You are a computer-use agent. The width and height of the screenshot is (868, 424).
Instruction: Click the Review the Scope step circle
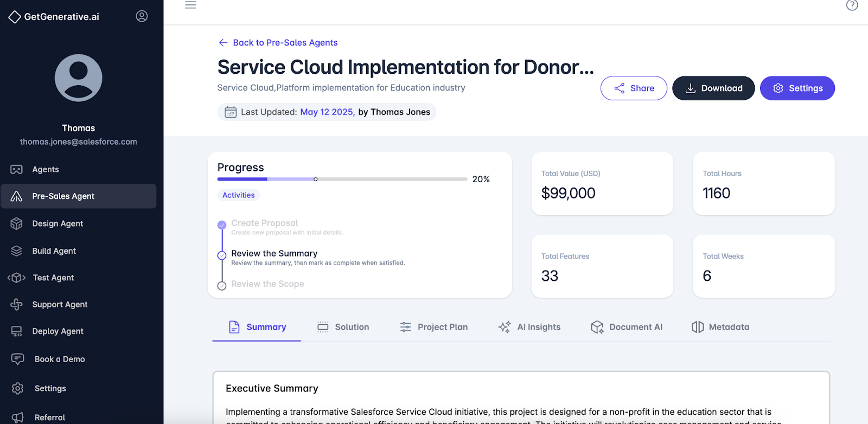pyautogui.click(x=222, y=286)
